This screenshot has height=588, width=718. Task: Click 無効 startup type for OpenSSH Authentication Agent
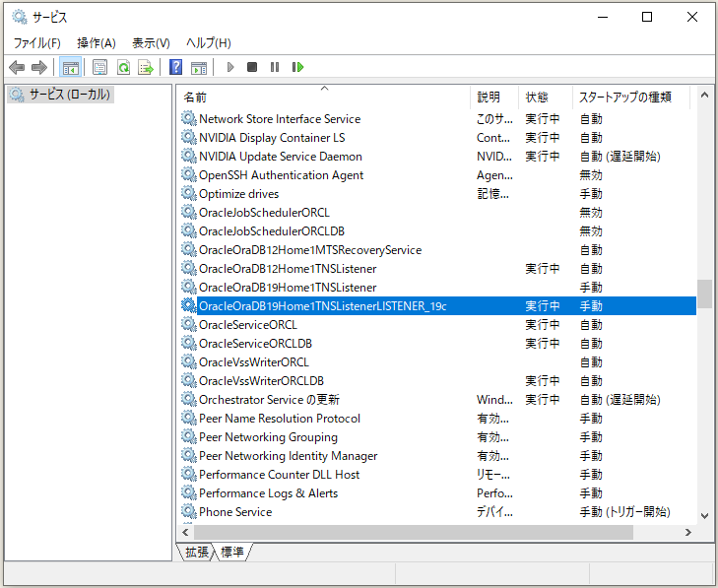coord(591,175)
